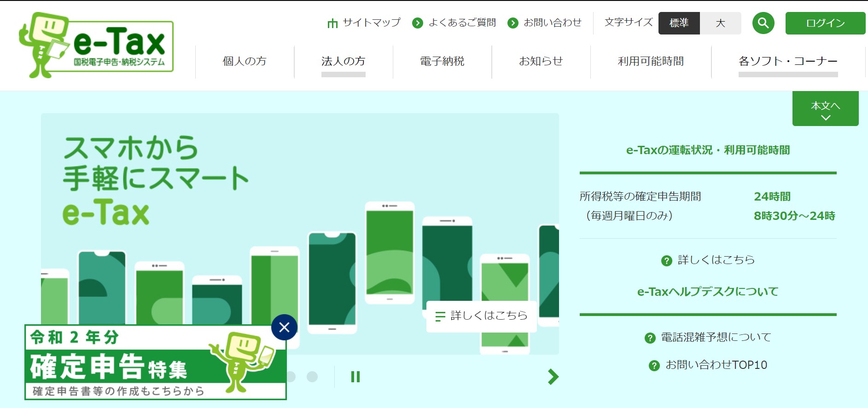Select 大 text size
Image resolution: width=868 pixels, height=408 pixels.
(x=721, y=23)
